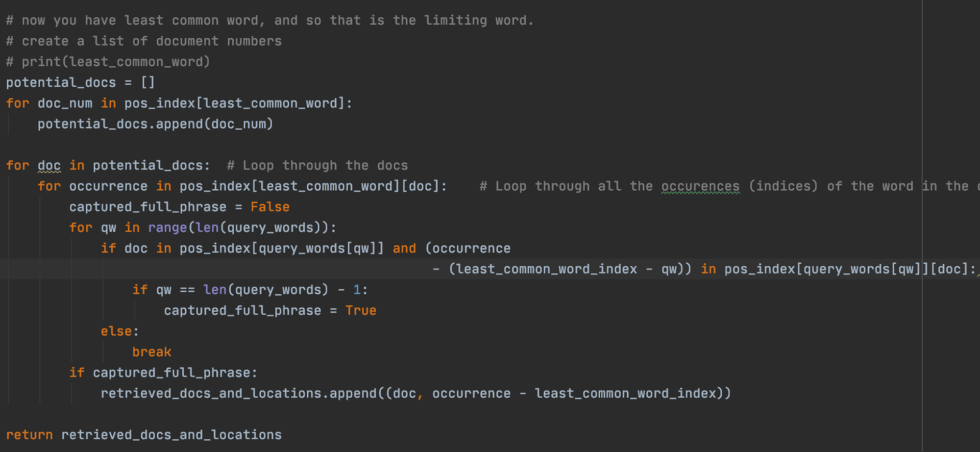This screenshot has height=452, width=980.
Task: Click the 'potential_docs = []' assignment line
Action: tap(80, 83)
